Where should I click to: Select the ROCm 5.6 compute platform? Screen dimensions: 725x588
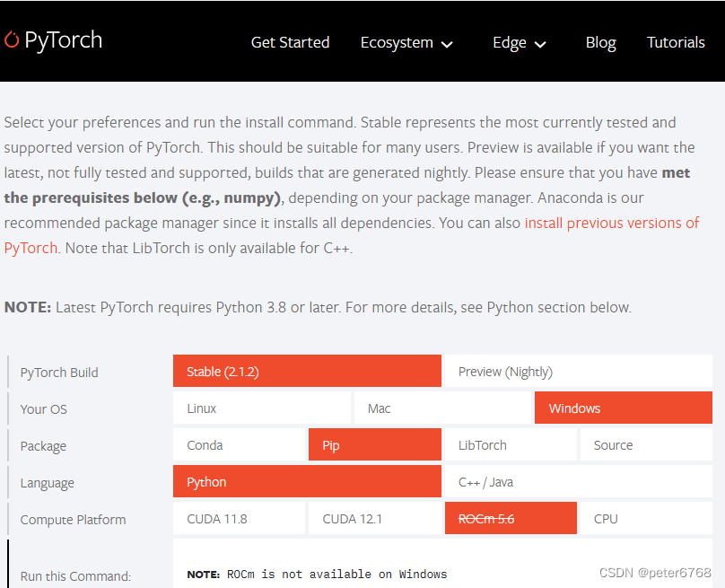pyautogui.click(x=511, y=518)
